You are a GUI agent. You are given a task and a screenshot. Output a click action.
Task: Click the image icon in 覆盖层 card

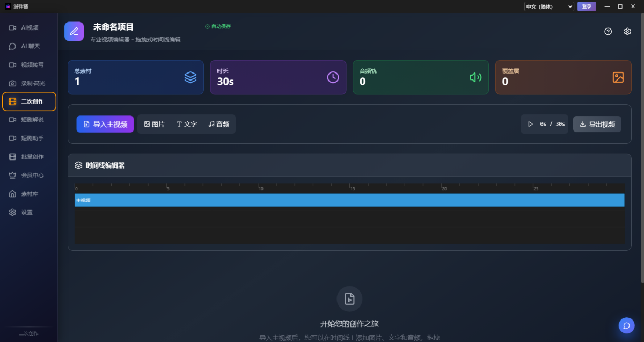618,77
